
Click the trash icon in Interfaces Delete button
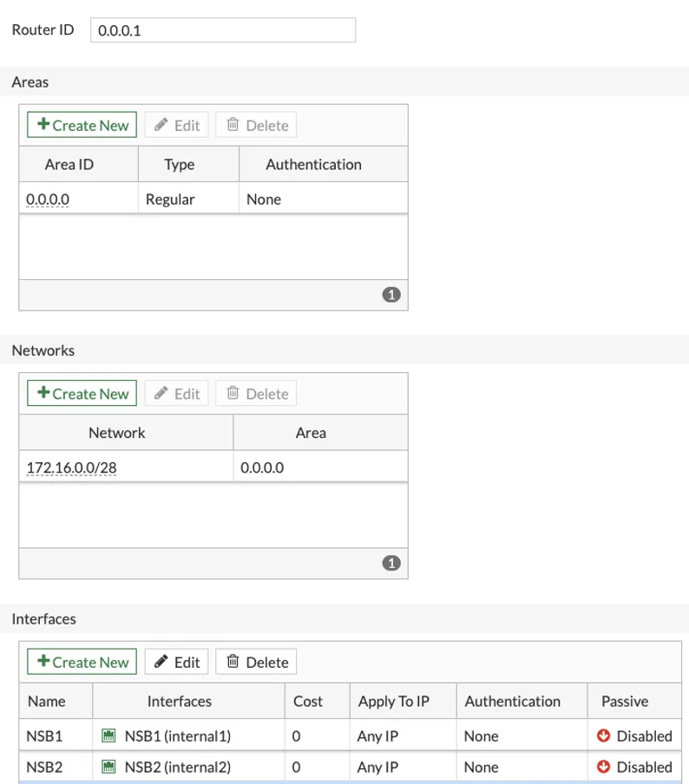233,661
